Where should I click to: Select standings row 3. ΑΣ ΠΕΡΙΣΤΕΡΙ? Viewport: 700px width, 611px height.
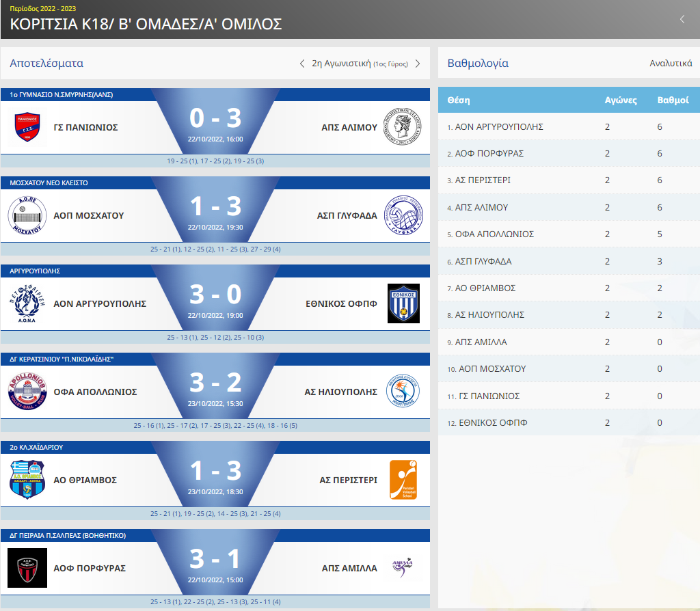pos(569,180)
